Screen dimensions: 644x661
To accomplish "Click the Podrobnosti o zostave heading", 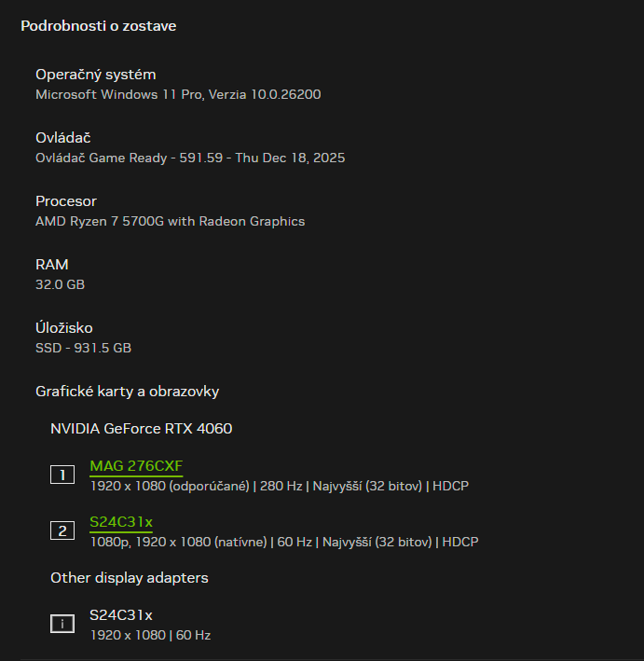I will point(99,26).
